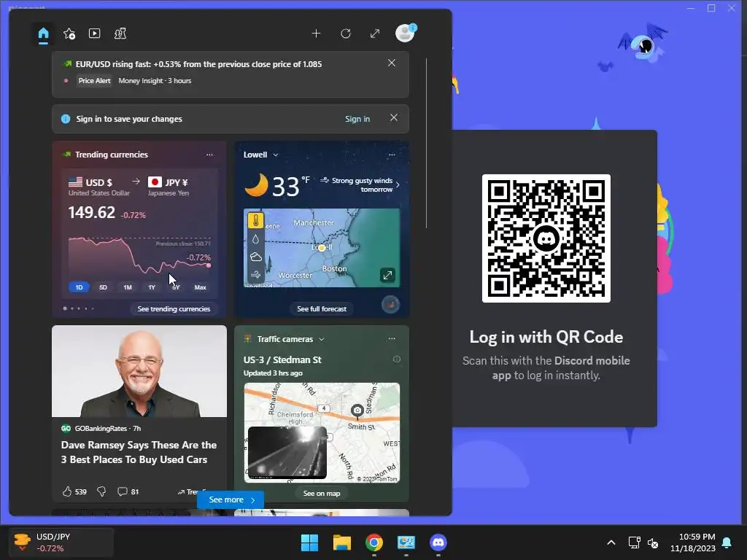Open the notification bell in taskbar

tap(727, 542)
